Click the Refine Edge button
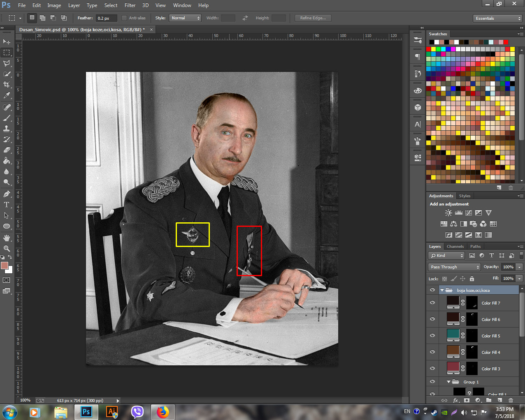 pyautogui.click(x=313, y=18)
